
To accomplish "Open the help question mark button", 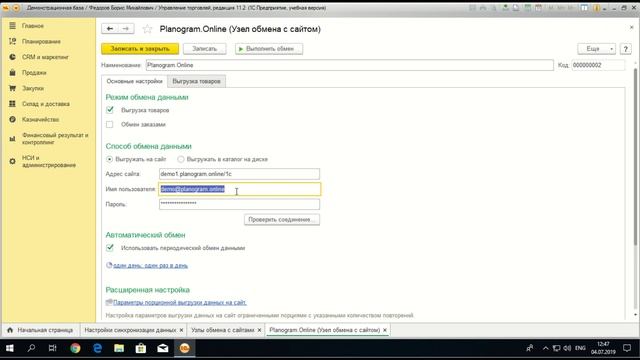I will click(x=626, y=49).
